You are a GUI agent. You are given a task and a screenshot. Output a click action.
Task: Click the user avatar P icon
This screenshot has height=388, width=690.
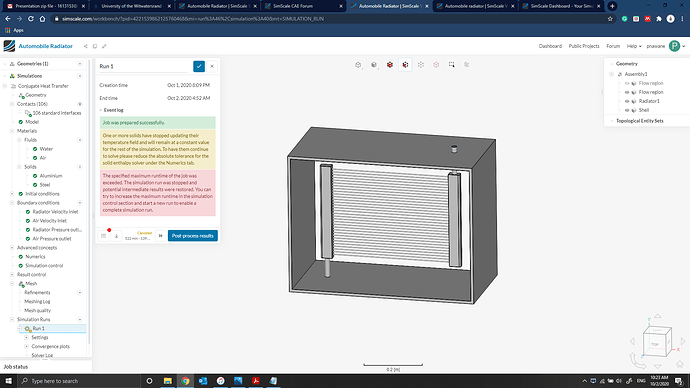(x=675, y=46)
